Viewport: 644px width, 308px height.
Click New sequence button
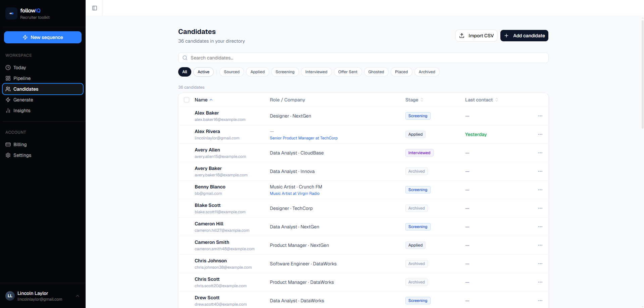pos(43,37)
